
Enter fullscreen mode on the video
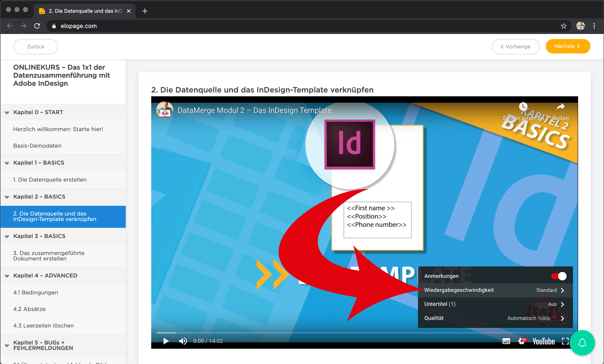tap(565, 341)
